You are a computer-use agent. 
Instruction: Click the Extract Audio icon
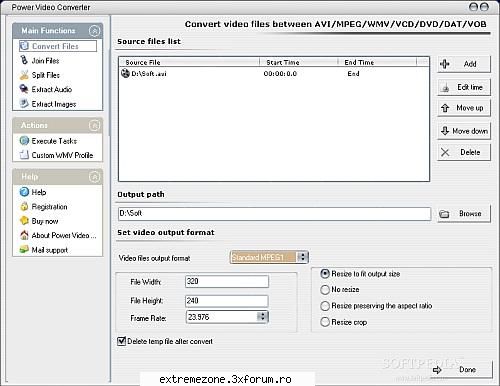(24, 89)
